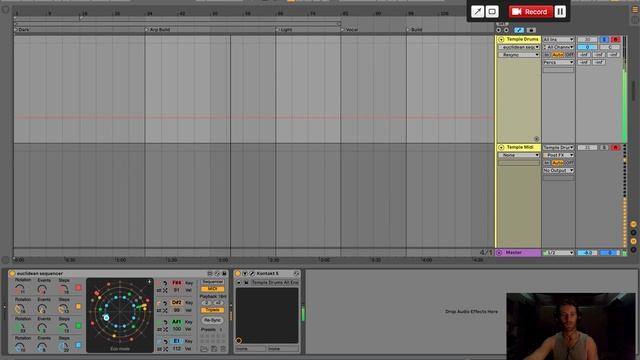Set playback rate to x2
The width and height of the screenshot is (640, 360).
coord(218,303)
